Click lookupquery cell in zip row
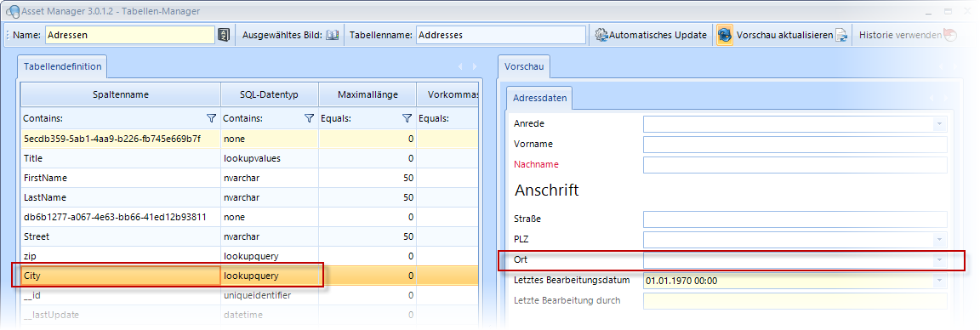Image resolution: width=980 pixels, height=330 pixels. point(270,256)
